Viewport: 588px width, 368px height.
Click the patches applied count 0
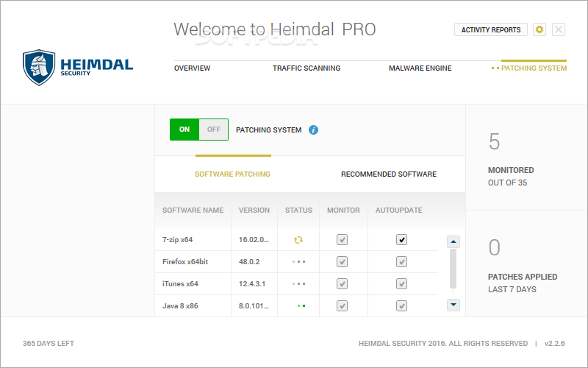[494, 248]
